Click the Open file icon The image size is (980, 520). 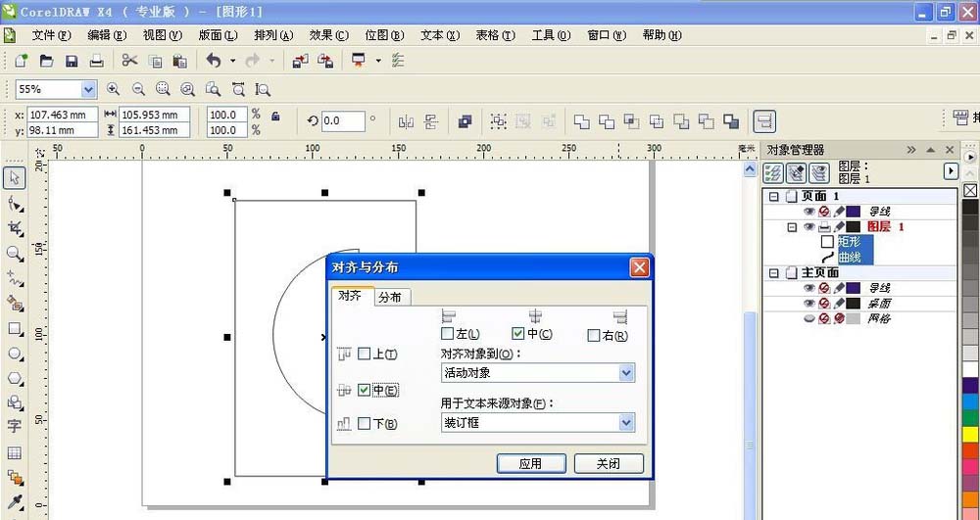coord(46,61)
